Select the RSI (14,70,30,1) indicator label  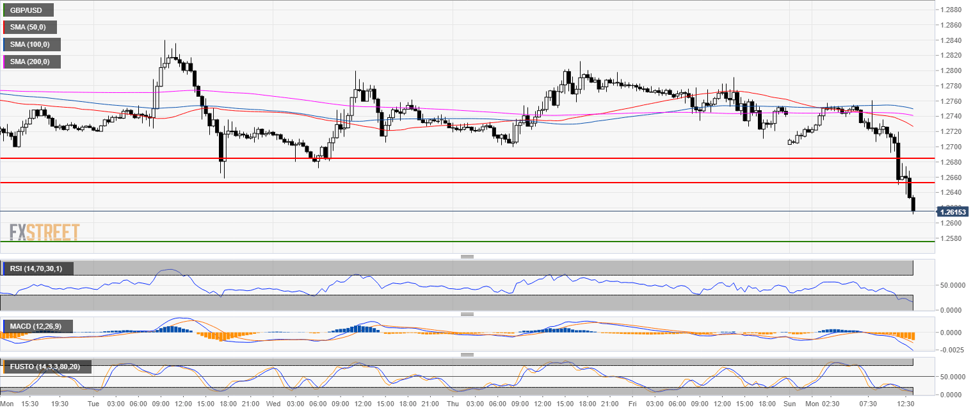coord(38,268)
